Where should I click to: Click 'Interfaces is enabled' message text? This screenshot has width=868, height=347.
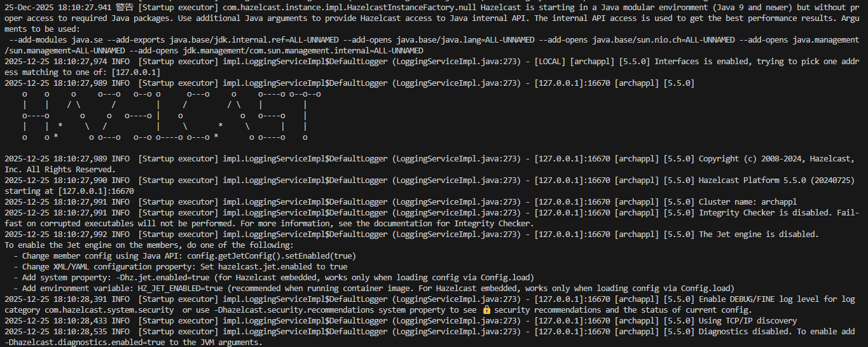point(701,62)
